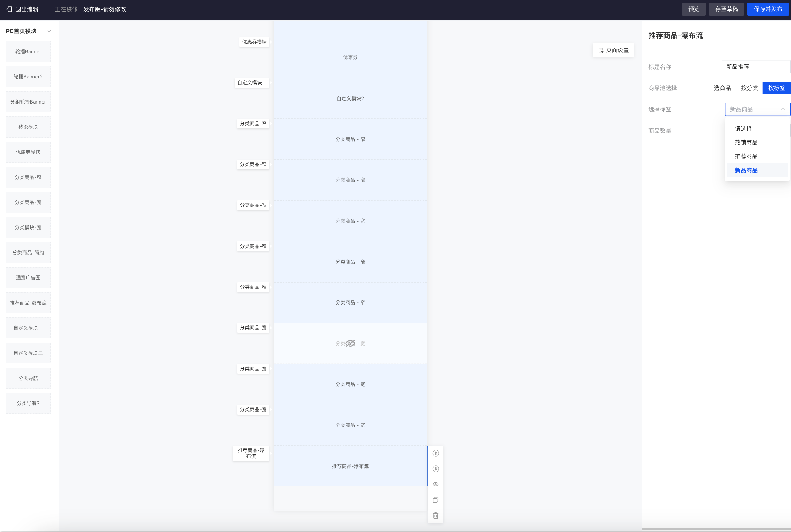
Task: Choose 热销商品 from the tag dropdown
Action: 746,142
